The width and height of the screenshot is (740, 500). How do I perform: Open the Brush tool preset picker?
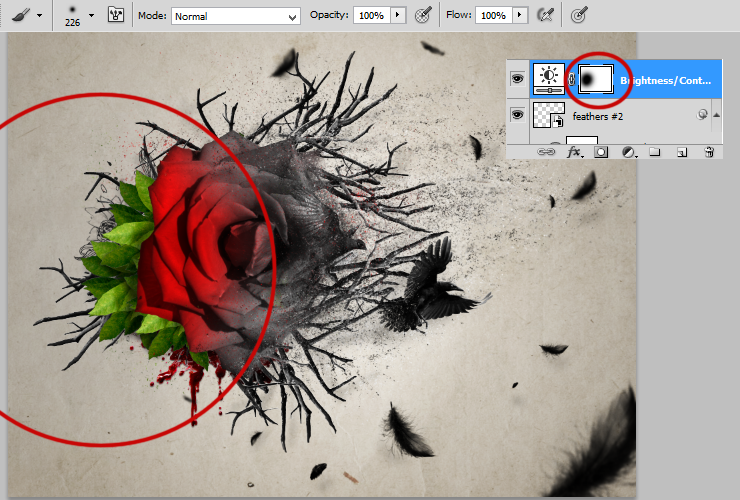coord(26,16)
